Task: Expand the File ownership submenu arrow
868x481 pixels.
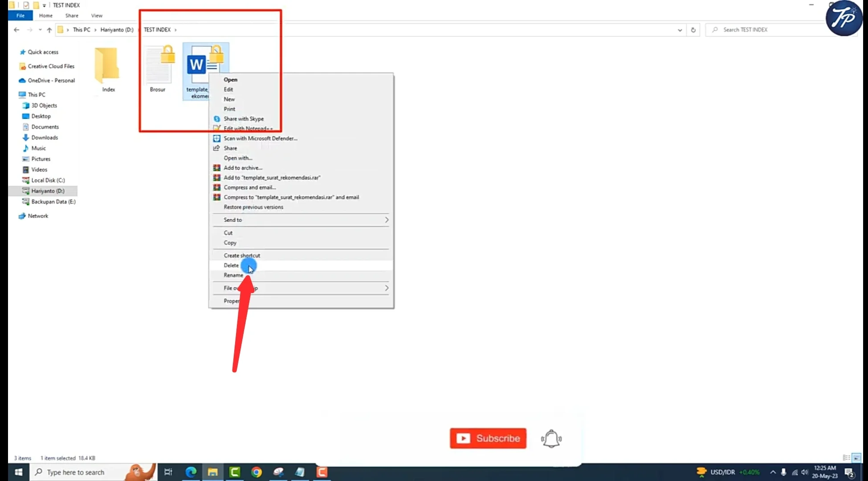Action: tap(387, 288)
